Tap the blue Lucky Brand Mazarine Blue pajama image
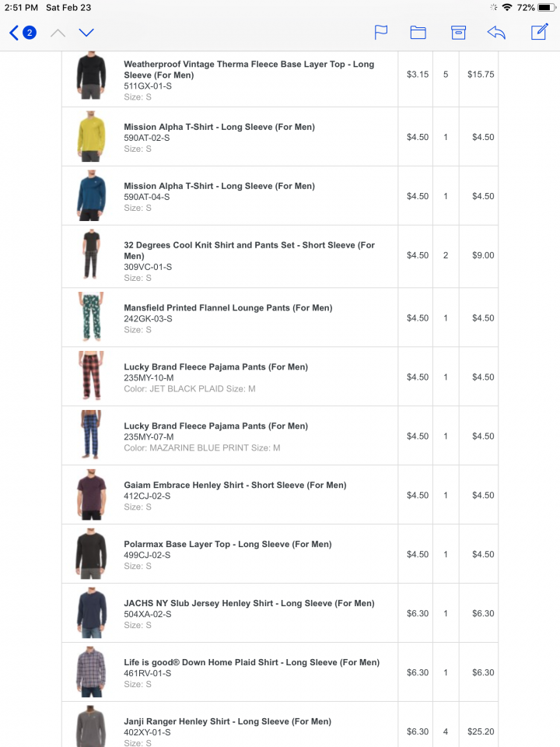The height and width of the screenshot is (747, 560). (90, 435)
